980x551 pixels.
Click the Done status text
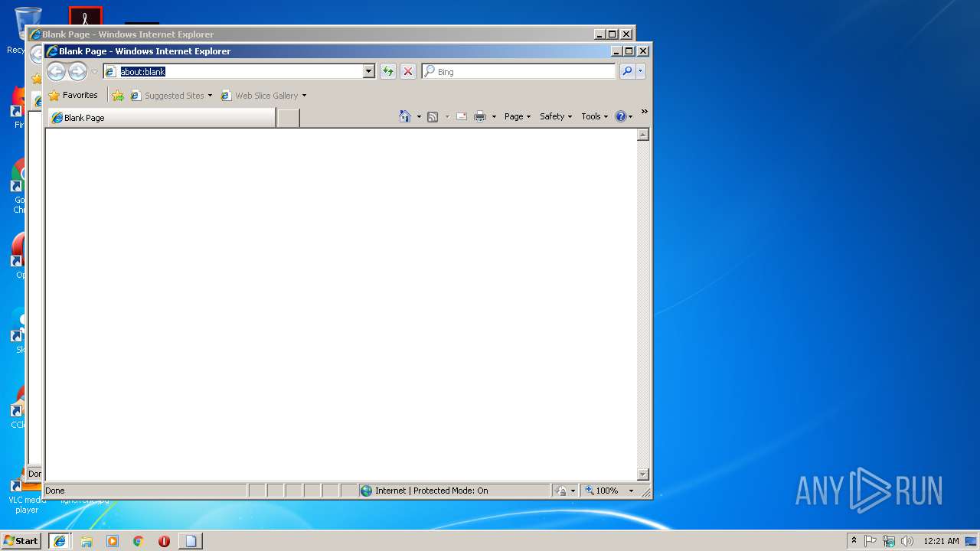point(55,491)
